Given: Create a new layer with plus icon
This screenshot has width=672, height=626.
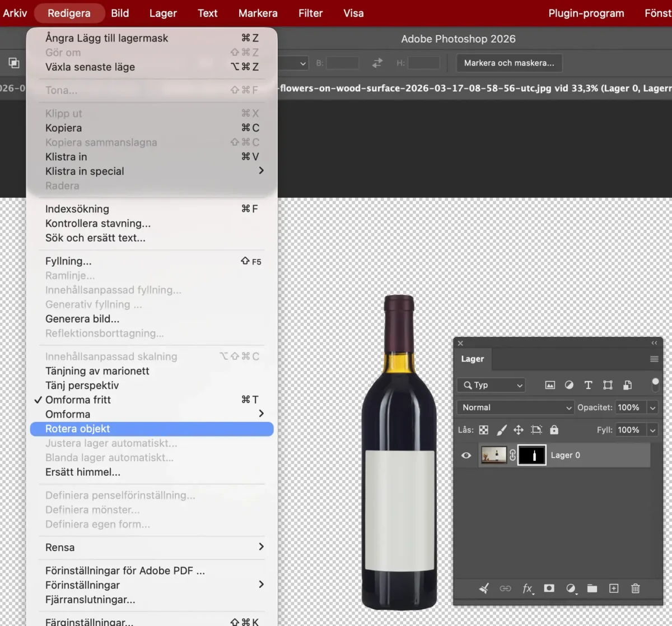Looking at the screenshot, I should (x=614, y=588).
